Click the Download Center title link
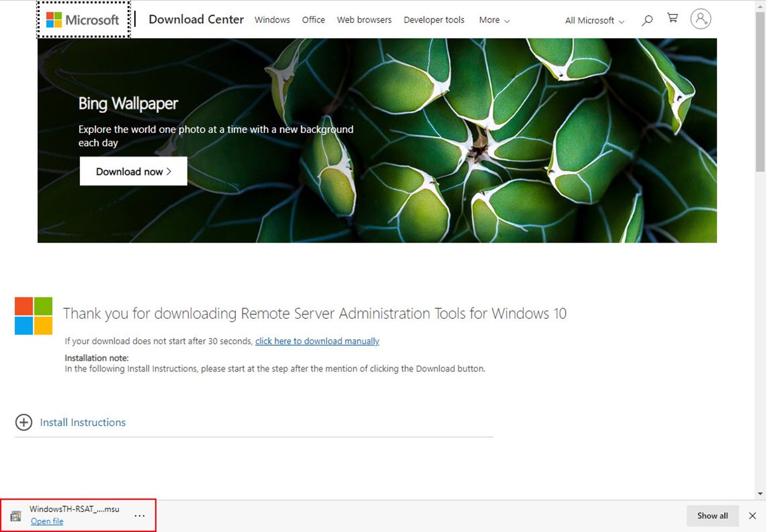 tap(196, 19)
